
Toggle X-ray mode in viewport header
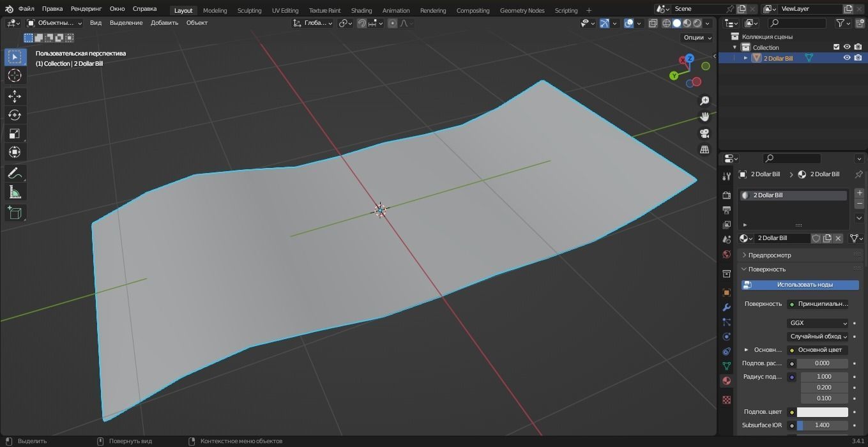[x=653, y=23]
